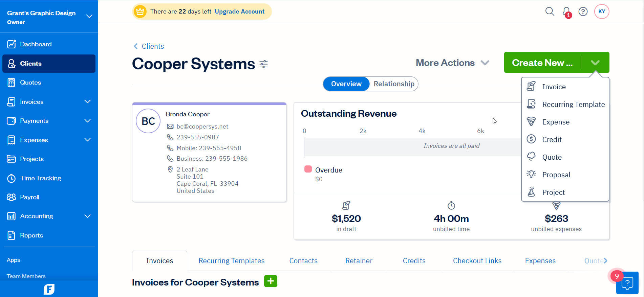Expand the Accounting sidebar section
The width and height of the screenshot is (644, 297).
pyautogui.click(x=87, y=216)
